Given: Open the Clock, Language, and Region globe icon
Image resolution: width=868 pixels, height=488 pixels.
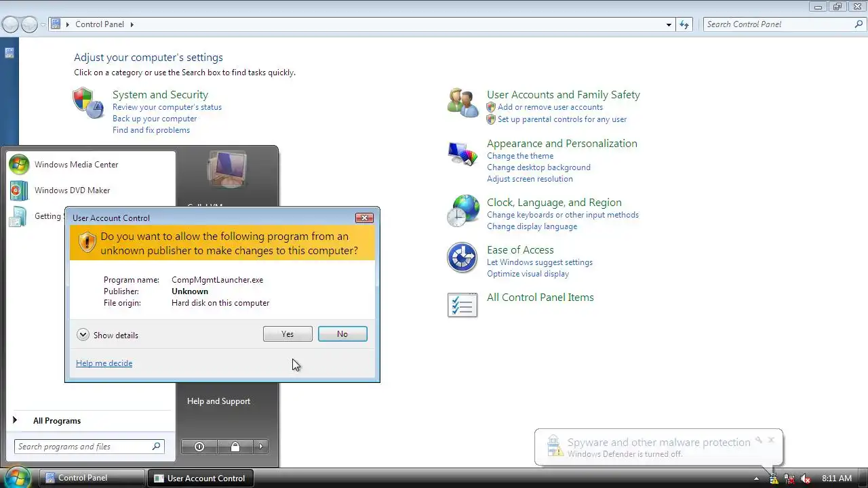Looking at the screenshot, I should point(462,211).
